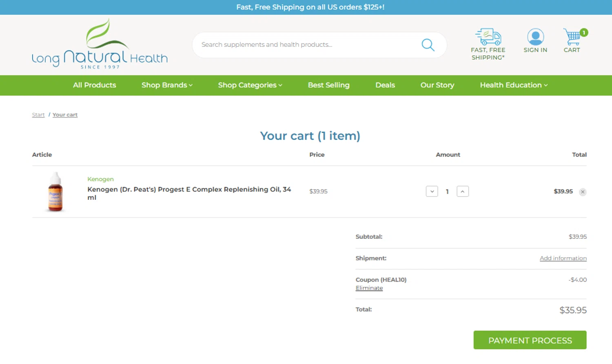Eliminate the HEAL10 coupon
The image size is (612, 364).
pos(369,288)
